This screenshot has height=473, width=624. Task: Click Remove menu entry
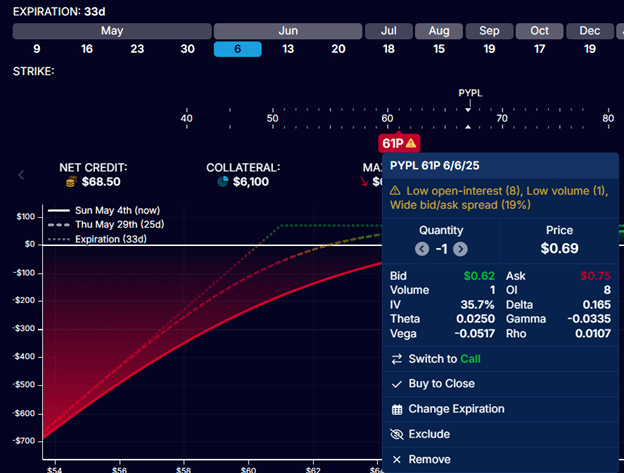pos(500,460)
